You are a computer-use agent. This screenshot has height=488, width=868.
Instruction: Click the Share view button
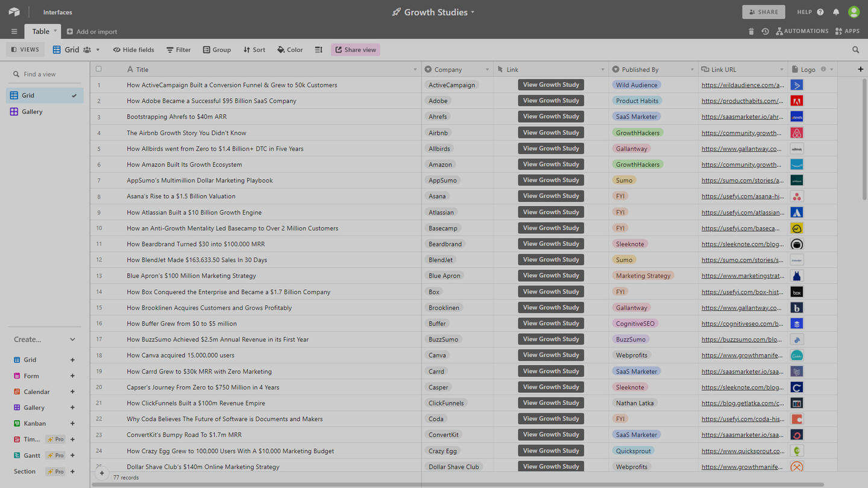355,50
